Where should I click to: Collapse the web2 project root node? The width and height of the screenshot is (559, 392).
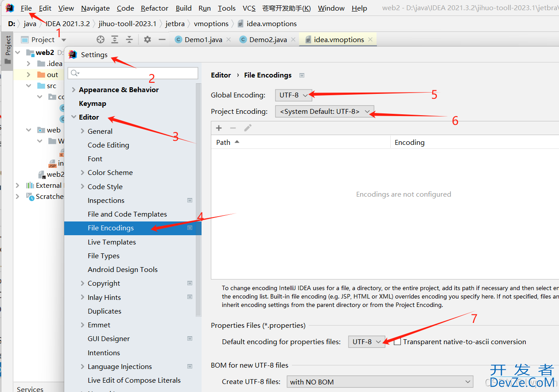[x=18, y=52]
